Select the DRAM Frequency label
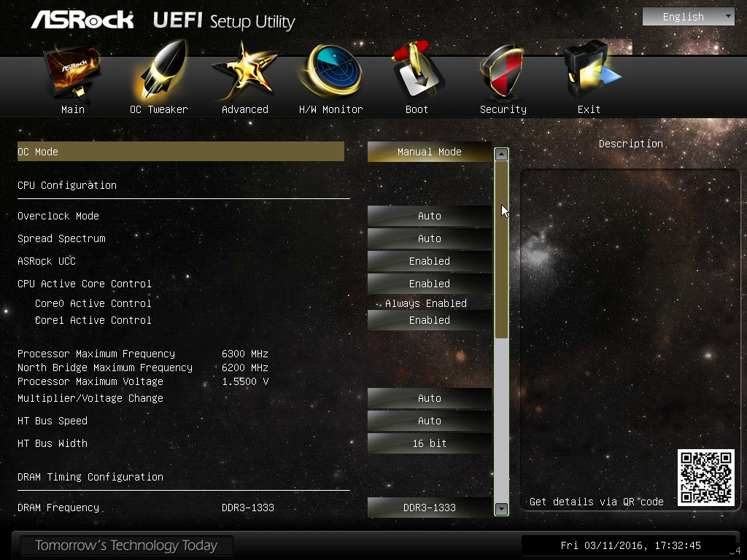This screenshot has height=560, width=747. [x=58, y=507]
